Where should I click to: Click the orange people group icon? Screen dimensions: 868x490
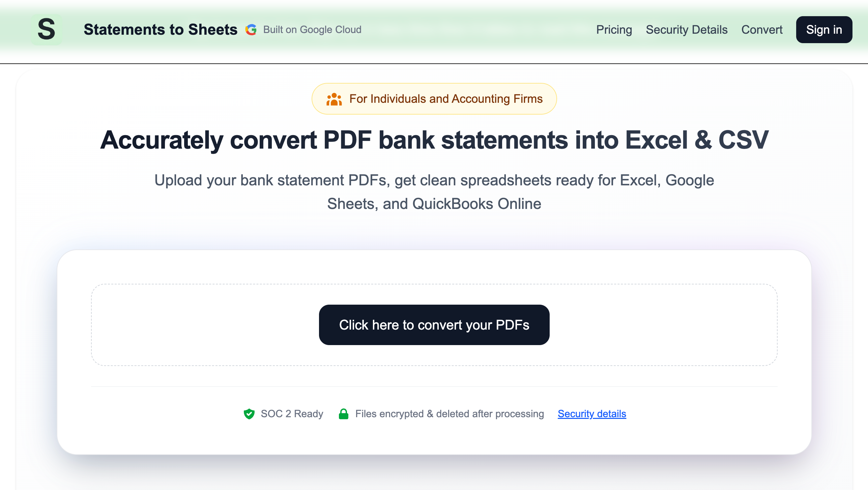point(334,99)
